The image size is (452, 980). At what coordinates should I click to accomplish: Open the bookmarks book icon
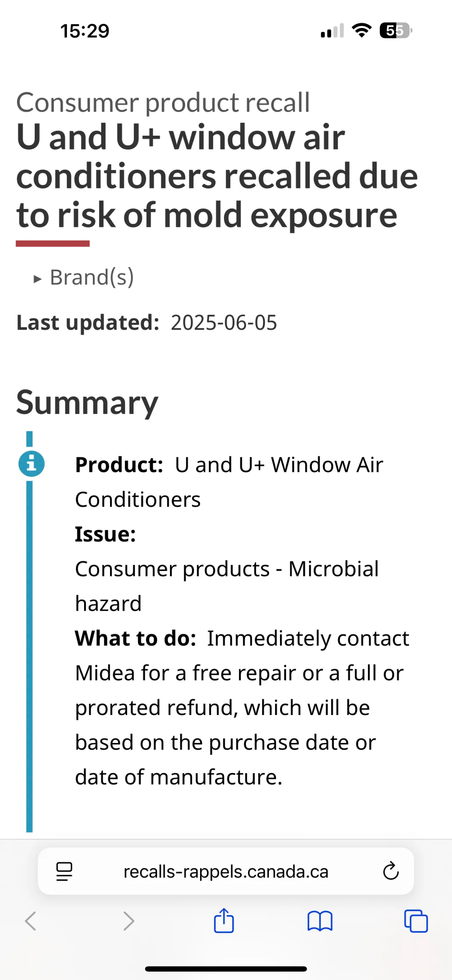click(320, 921)
